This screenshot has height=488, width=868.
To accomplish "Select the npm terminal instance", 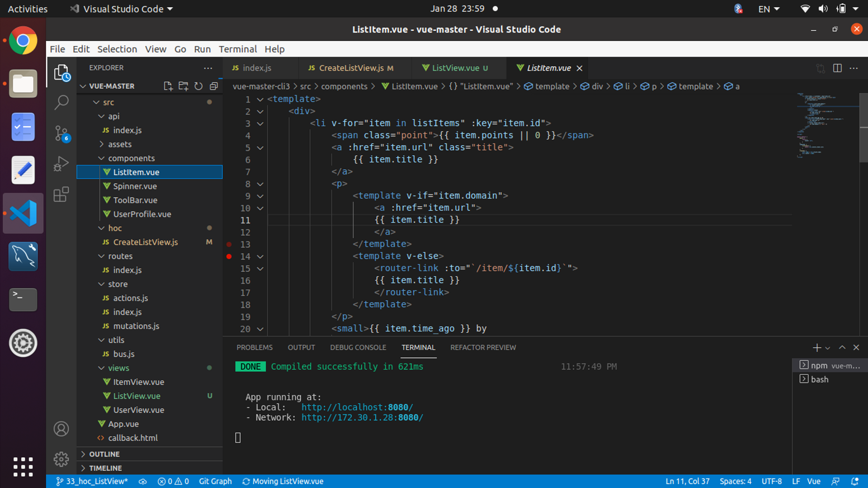I will (x=830, y=365).
